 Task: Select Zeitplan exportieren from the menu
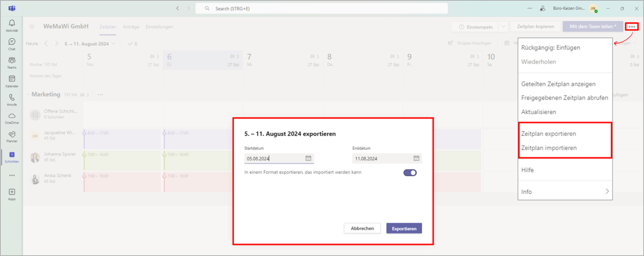pos(548,134)
